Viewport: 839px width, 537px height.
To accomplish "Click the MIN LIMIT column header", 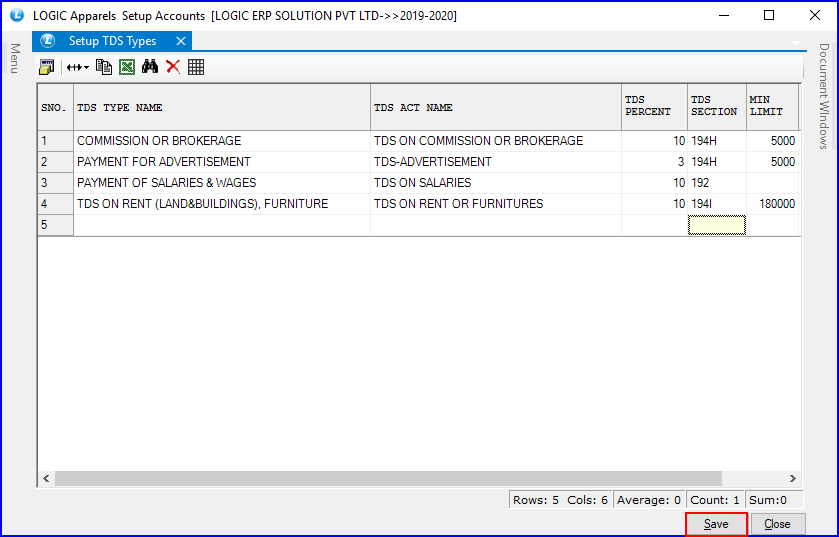I will tap(772, 107).
